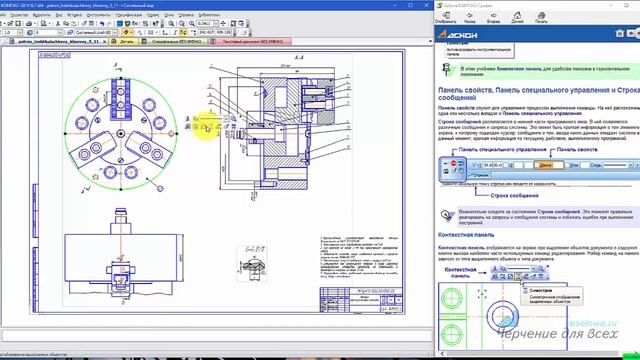
Task: Open the Окно menu
Action: point(169,15)
